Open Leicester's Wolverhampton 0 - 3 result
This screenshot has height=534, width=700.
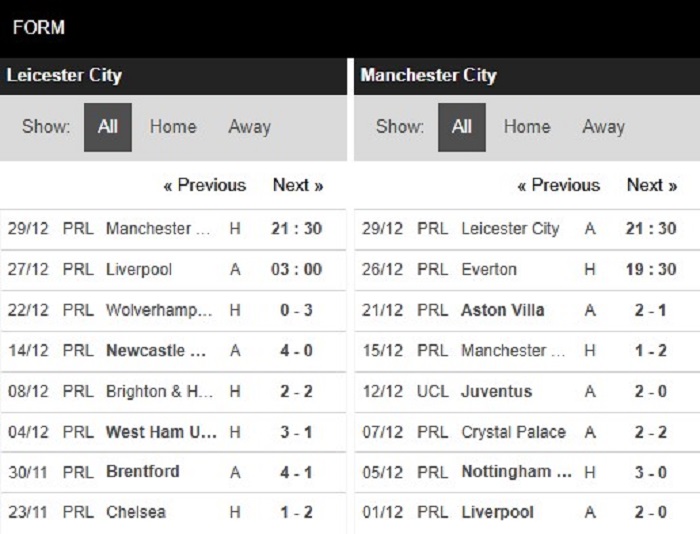tap(173, 310)
